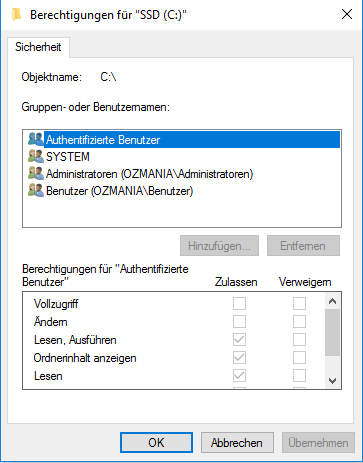
Task: Toggle Verweigern for Ordnerinhalt anzeigen
Action: [x=299, y=358]
